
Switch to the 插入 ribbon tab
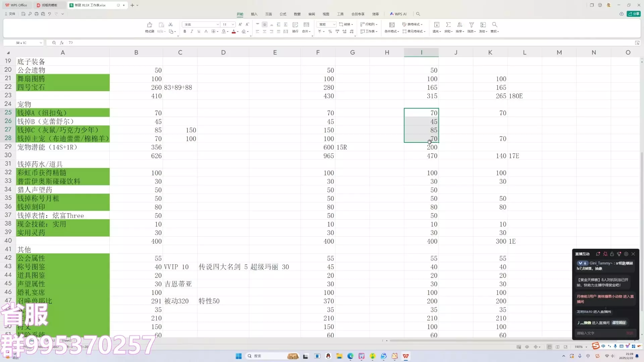pyautogui.click(x=254, y=14)
